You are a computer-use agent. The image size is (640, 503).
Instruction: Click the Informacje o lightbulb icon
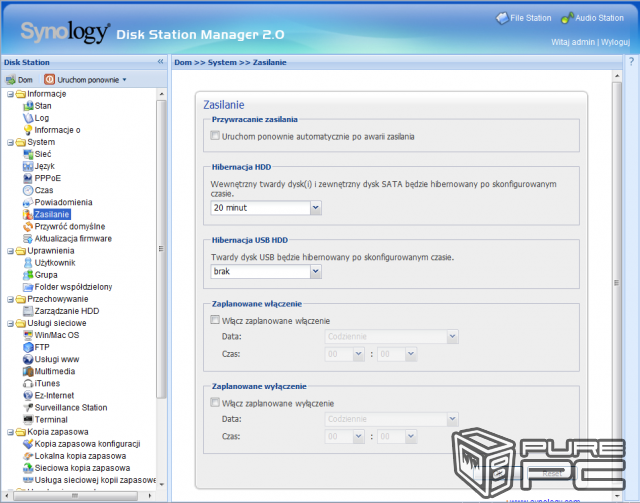(28, 130)
